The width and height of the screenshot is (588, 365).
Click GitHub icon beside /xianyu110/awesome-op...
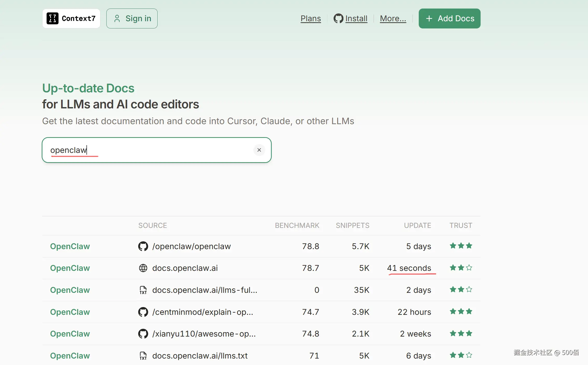coord(143,334)
